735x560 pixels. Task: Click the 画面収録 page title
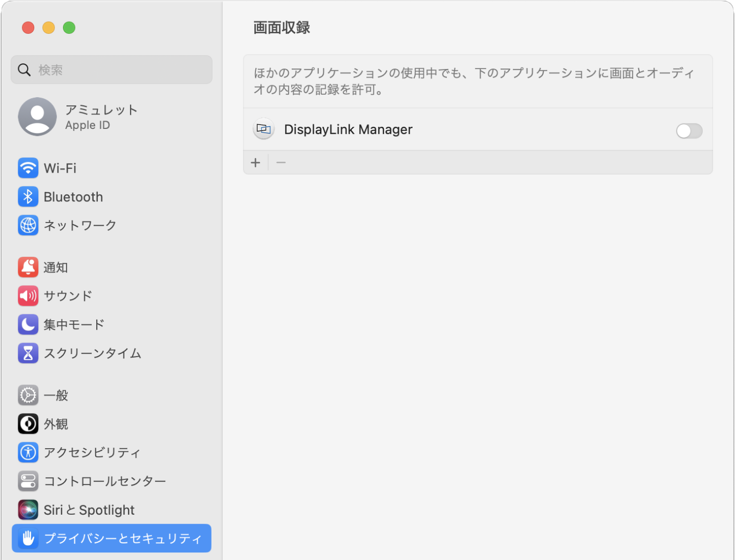282,28
